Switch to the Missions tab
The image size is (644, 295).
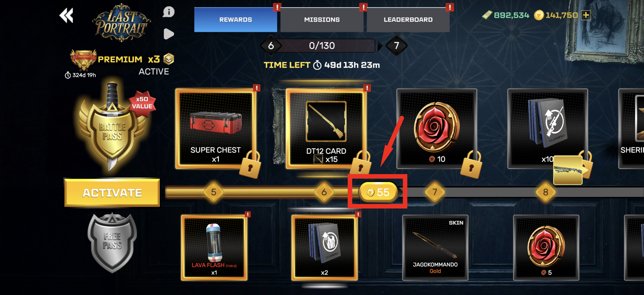click(x=322, y=19)
